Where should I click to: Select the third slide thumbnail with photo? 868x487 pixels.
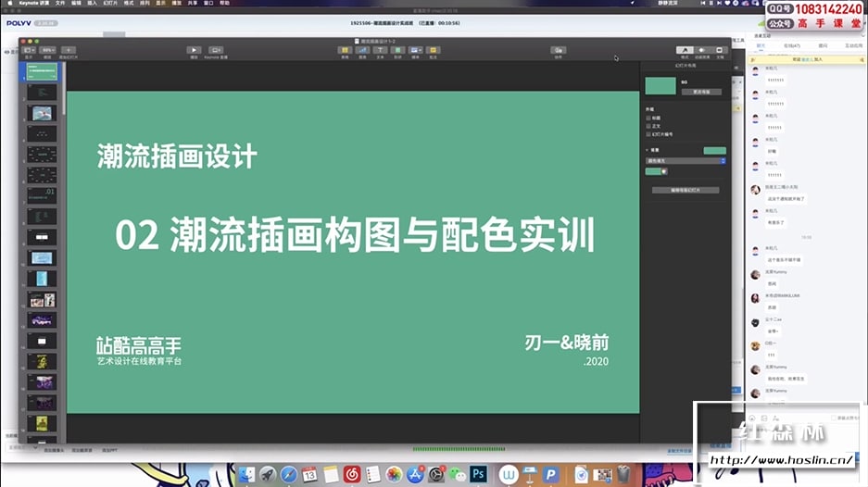coord(42,114)
